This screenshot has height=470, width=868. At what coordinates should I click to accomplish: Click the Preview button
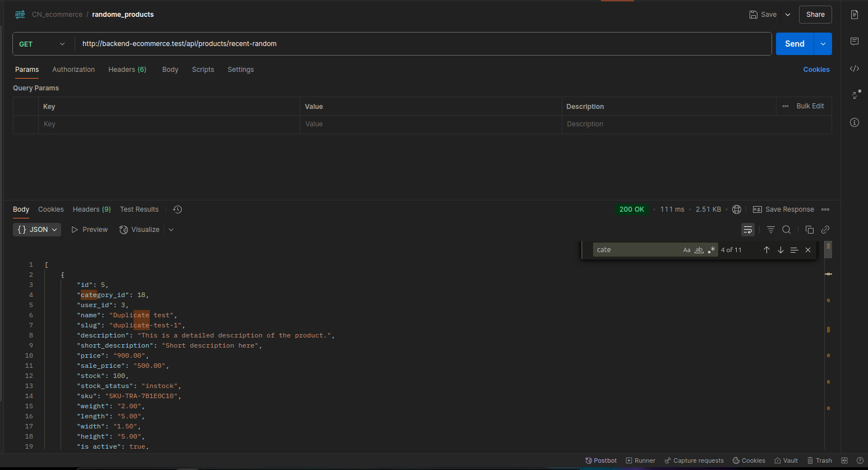pyautogui.click(x=90, y=230)
